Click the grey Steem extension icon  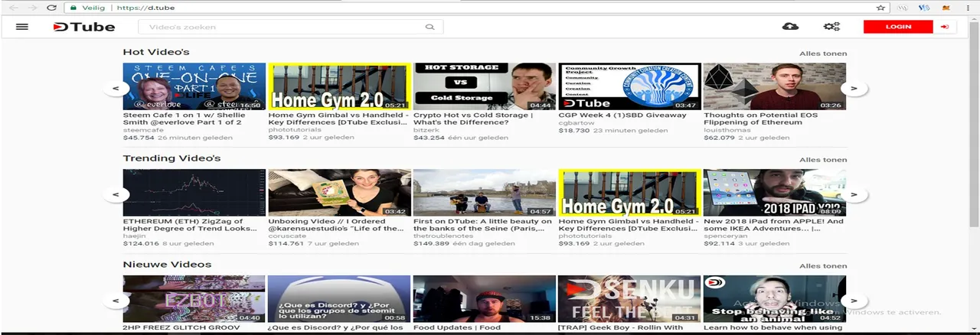(x=903, y=8)
